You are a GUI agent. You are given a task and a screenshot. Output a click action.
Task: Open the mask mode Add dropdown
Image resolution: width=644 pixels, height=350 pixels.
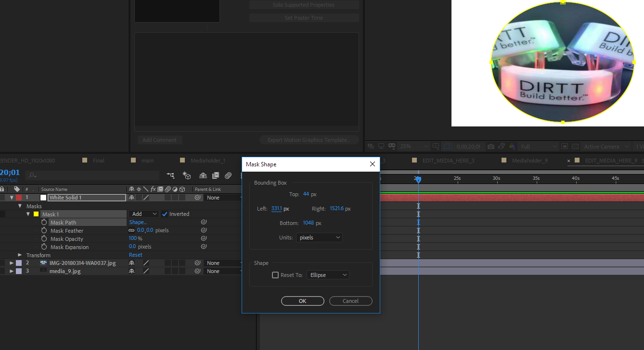coord(144,214)
